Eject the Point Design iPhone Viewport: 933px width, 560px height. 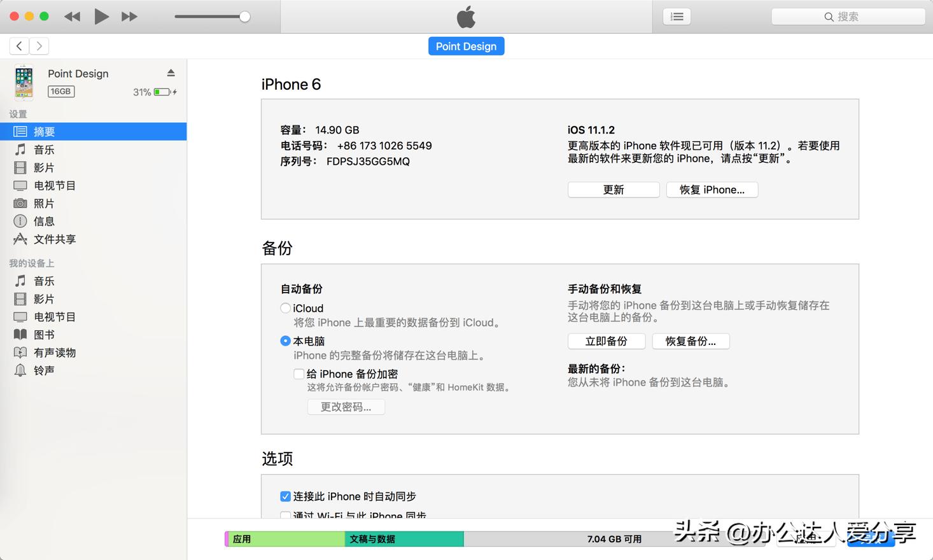(171, 73)
